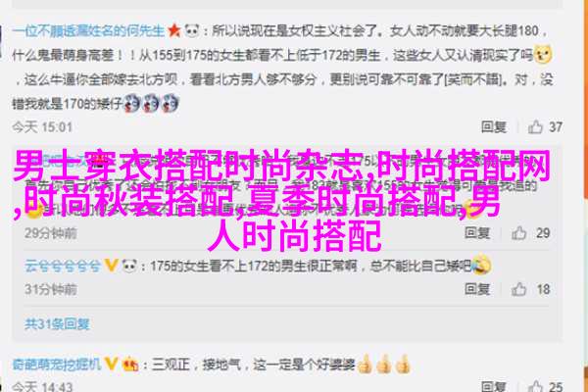Reply to the comment from 31分钟前
The width and height of the screenshot is (588, 392).
point(477,289)
